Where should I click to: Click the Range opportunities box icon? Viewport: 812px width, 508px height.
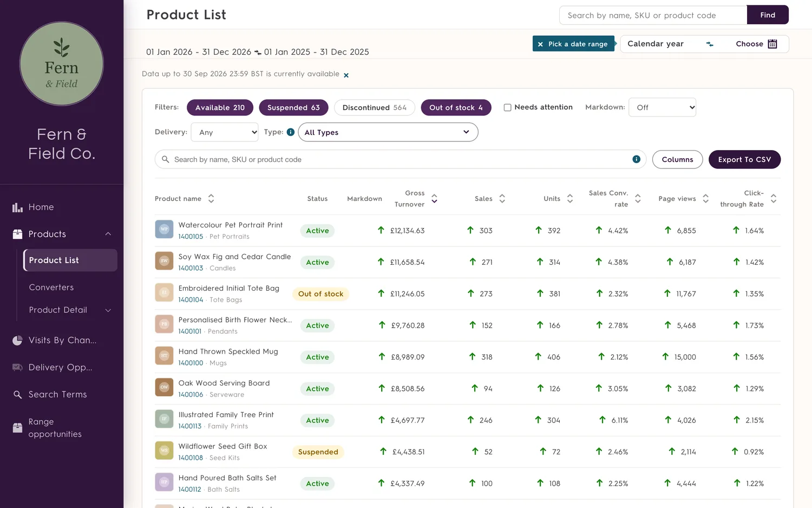coord(17,428)
